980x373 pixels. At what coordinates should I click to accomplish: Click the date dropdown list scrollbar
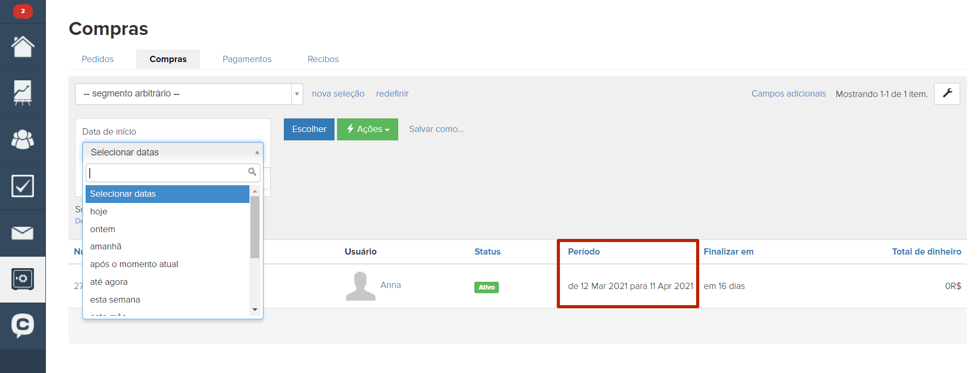click(x=255, y=227)
